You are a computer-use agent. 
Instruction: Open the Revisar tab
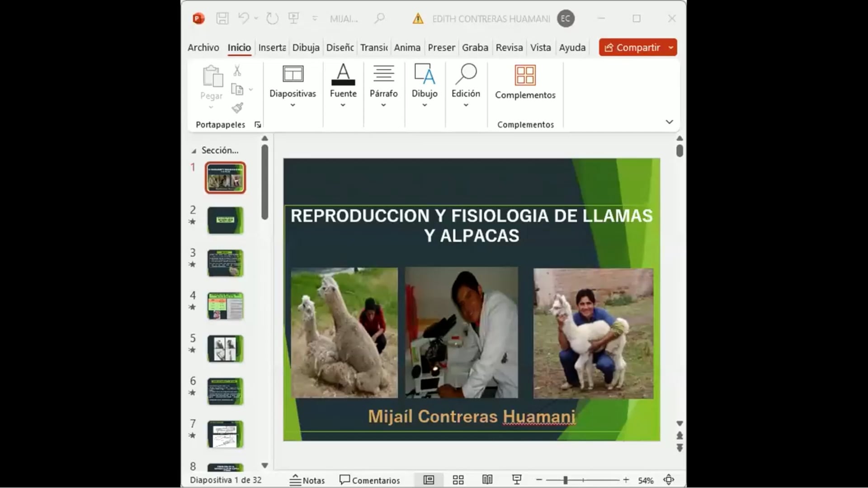[x=509, y=47]
